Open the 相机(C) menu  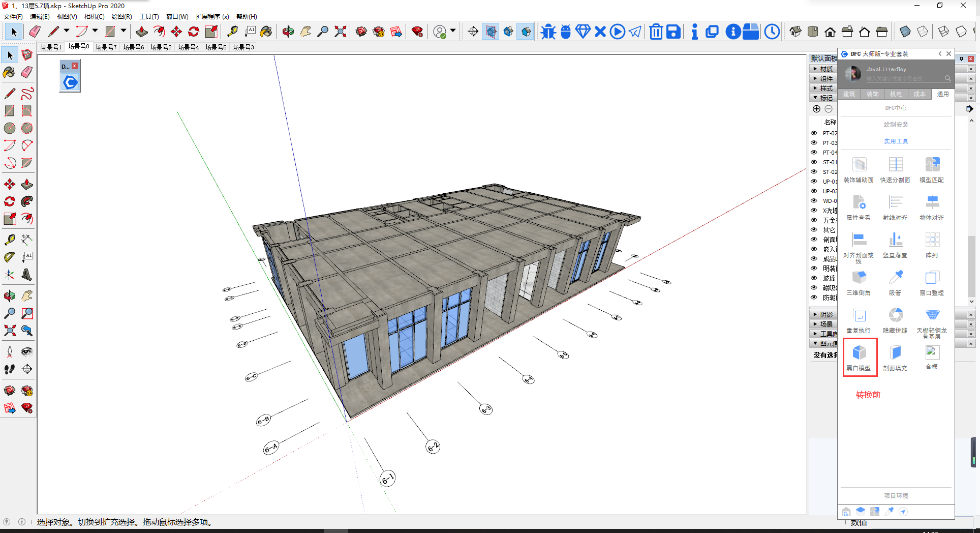point(94,17)
